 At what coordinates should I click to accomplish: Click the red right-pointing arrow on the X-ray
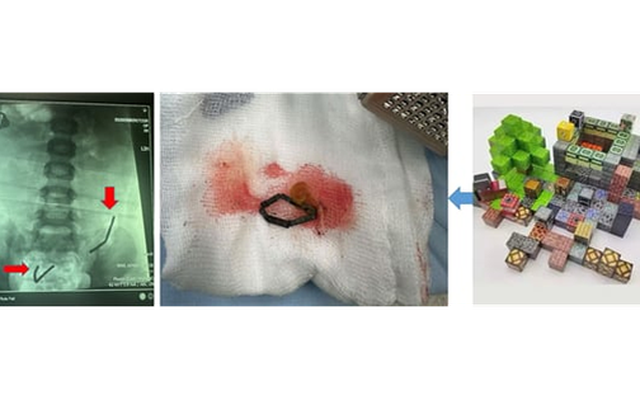(16, 267)
